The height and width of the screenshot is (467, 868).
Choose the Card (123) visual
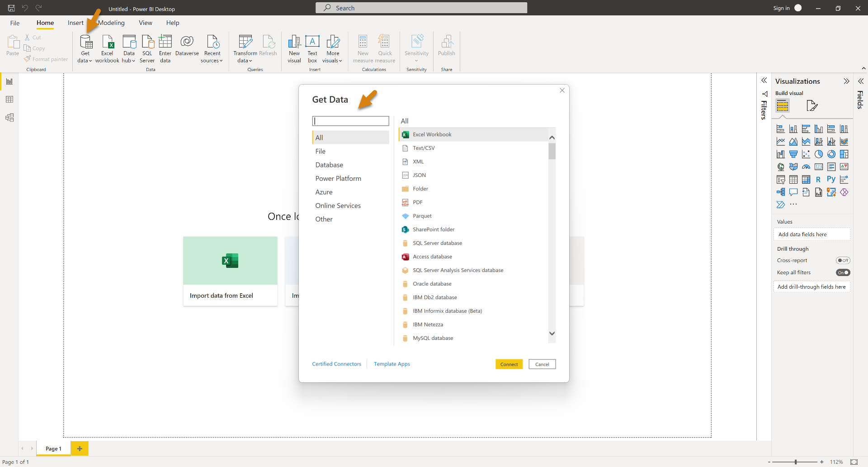coord(819,167)
